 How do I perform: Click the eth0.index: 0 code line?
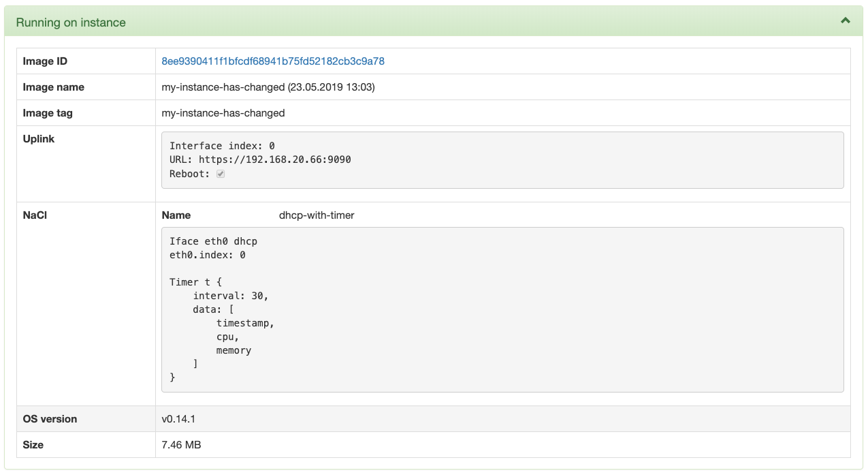[208, 255]
